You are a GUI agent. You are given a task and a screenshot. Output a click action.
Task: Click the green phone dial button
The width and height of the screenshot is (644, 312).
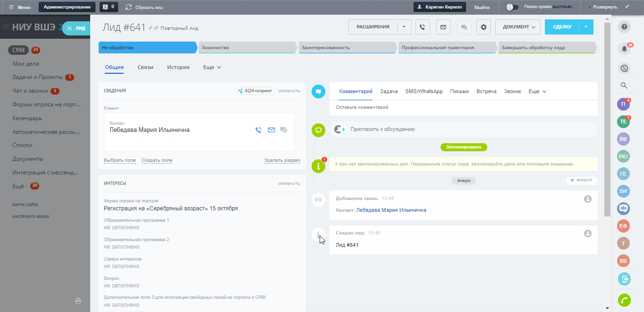[624, 300]
